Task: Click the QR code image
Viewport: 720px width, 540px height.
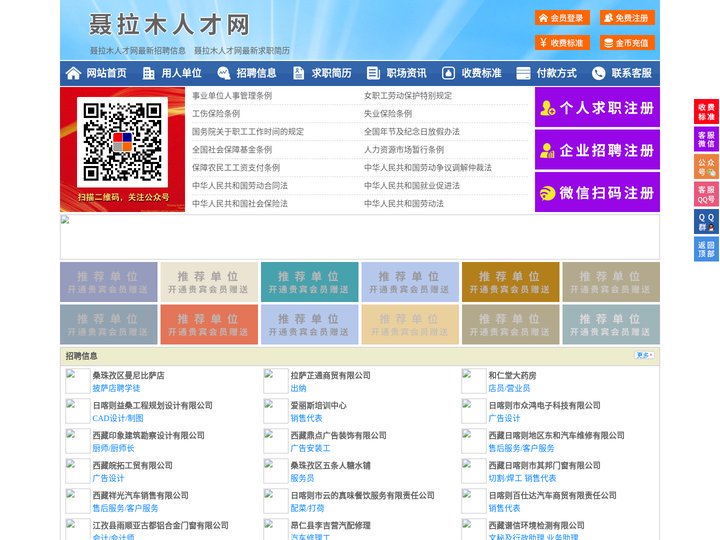Action: (122, 142)
